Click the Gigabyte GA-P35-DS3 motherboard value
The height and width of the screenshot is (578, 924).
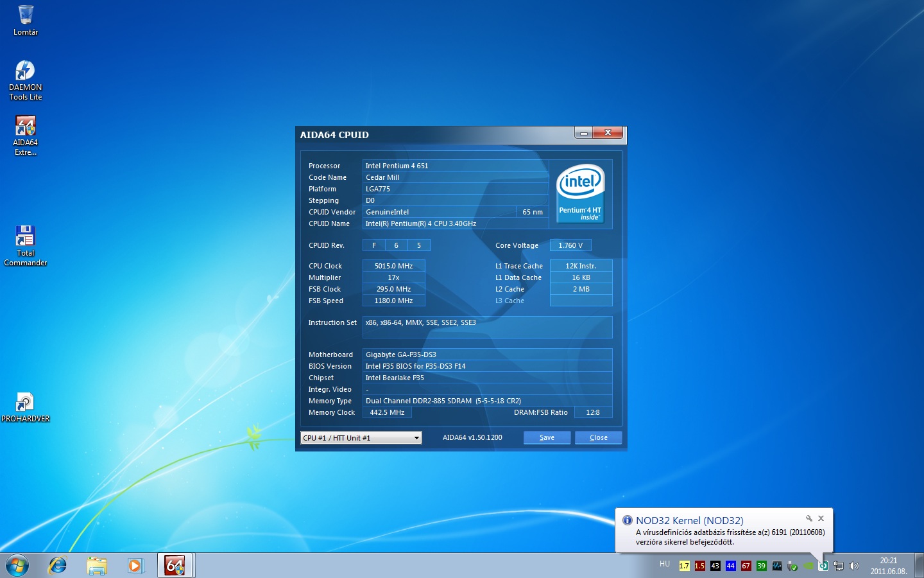click(x=488, y=355)
